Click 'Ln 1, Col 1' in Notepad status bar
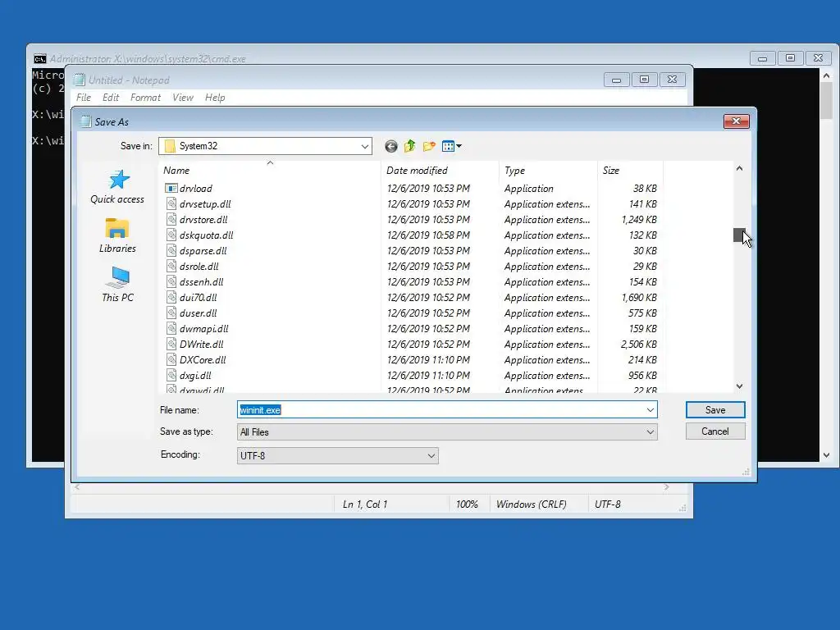Image resolution: width=840 pixels, height=630 pixels. pyautogui.click(x=365, y=504)
